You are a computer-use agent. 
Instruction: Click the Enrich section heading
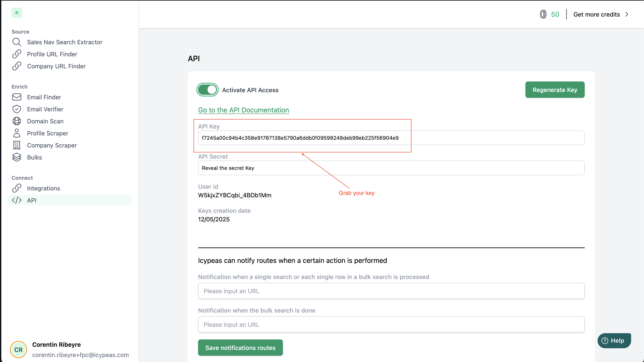point(20,87)
